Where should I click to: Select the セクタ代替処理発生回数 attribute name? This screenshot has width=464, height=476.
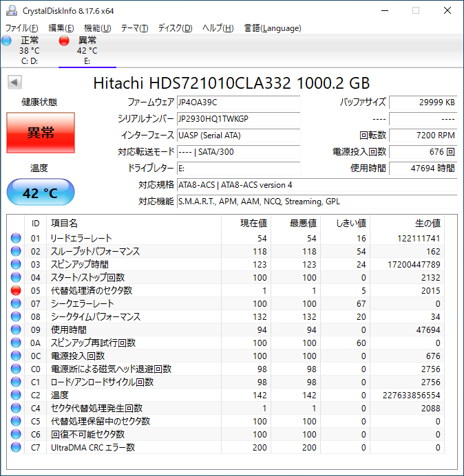click(x=96, y=408)
